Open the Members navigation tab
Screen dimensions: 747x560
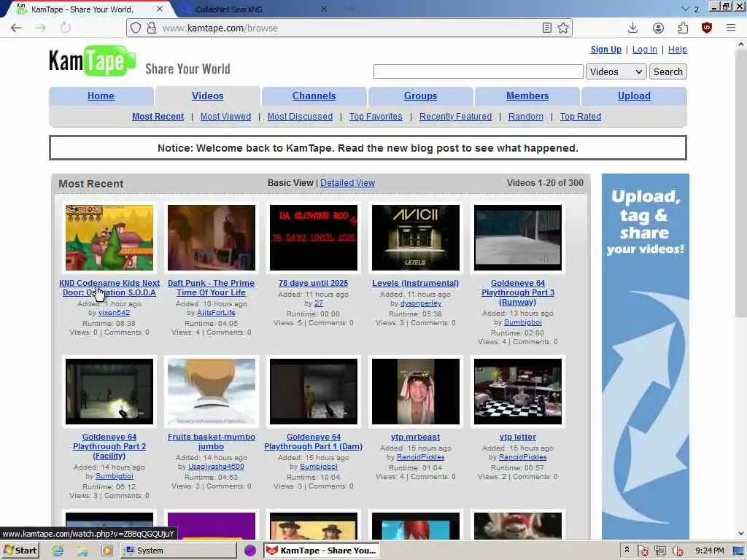click(x=527, y=96)
